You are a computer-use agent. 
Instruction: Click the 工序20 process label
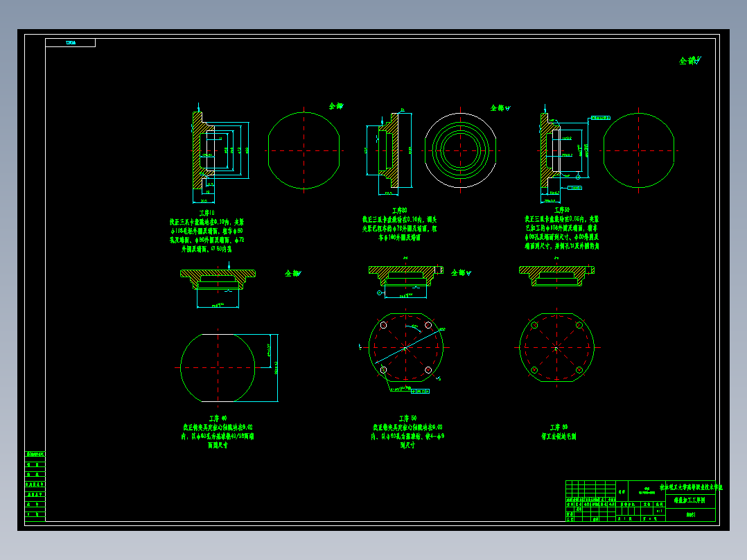(399, 210)
